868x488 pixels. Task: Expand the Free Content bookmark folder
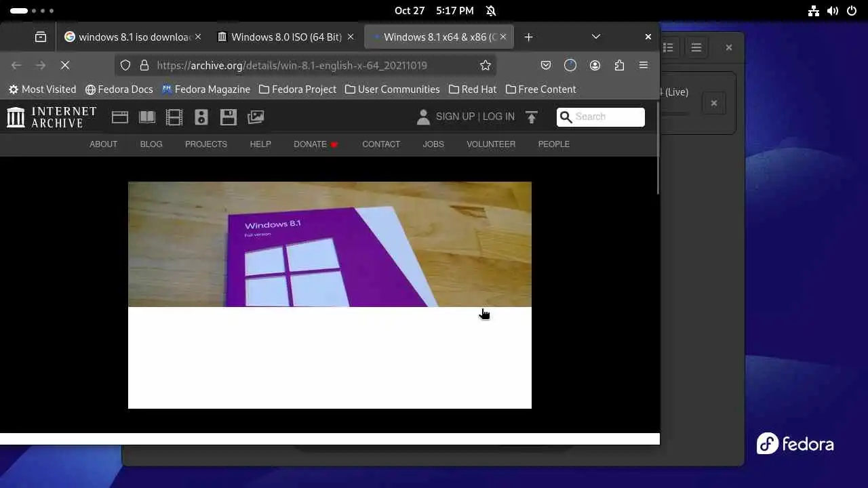point(540,89)
